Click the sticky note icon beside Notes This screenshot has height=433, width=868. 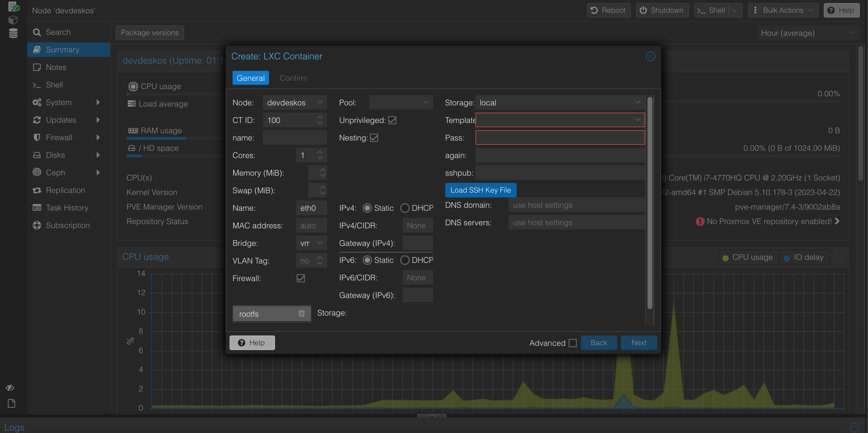click(37, 67)
